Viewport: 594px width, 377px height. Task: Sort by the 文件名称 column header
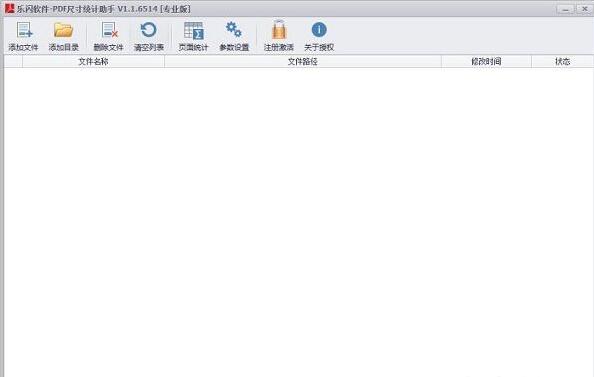94,61
